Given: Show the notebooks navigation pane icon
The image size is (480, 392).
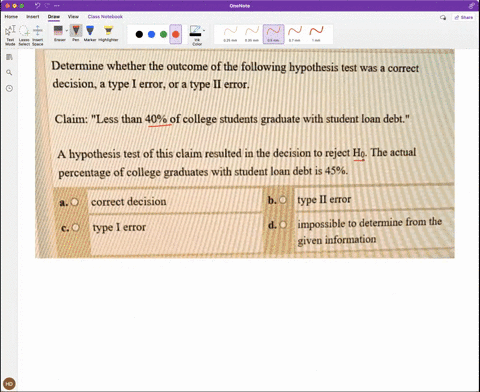Looking at the screenshot, I should (x=9, y=57).
